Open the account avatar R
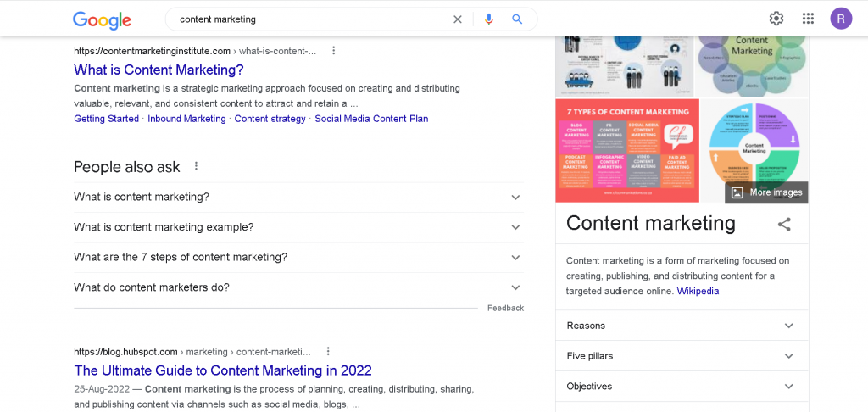Screen dimensions: 868x412 click(841, 19)
